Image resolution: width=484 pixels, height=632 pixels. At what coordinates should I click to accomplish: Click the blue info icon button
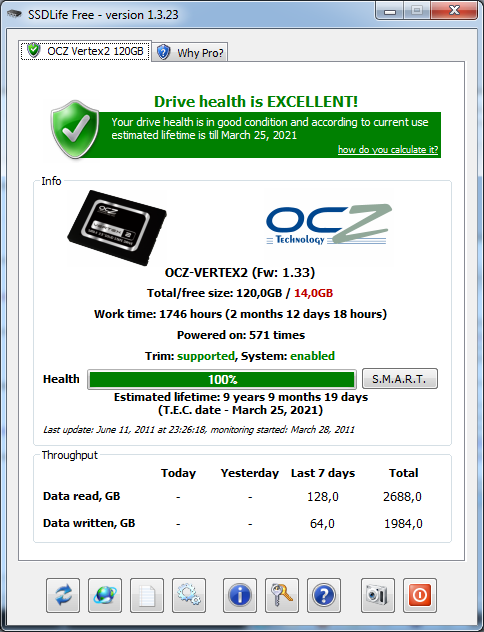[x=240, y=595]
